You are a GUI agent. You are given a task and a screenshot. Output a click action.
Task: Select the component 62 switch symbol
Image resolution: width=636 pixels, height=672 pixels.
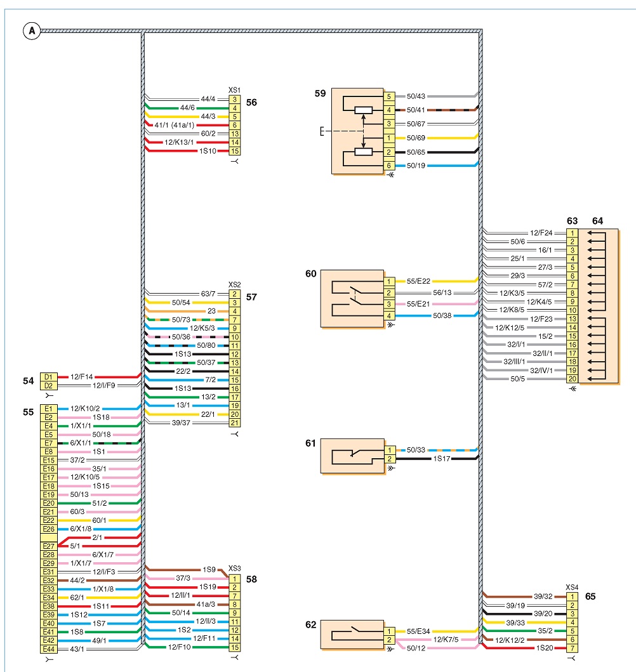click(x=352, y=635)
